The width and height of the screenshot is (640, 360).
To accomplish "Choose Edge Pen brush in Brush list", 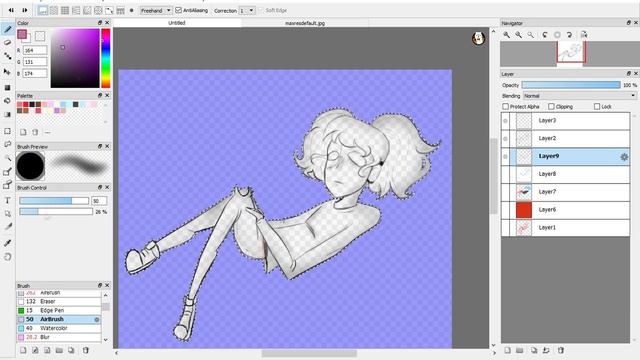I will tap(59, 310).
